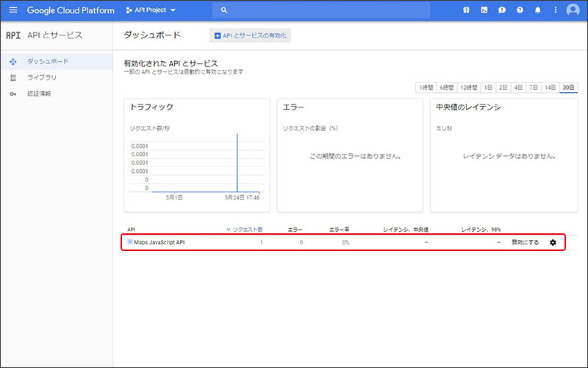Activate Cloud Shell terminal icon
This screenshot has width=588, height=368.
(484, 10)
